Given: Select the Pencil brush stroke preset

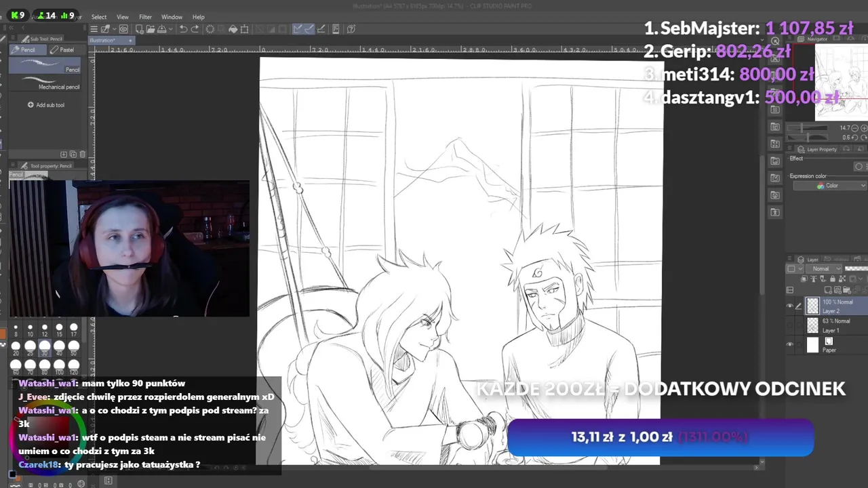Looking at the screenshot, I should (x=45, y=65).
